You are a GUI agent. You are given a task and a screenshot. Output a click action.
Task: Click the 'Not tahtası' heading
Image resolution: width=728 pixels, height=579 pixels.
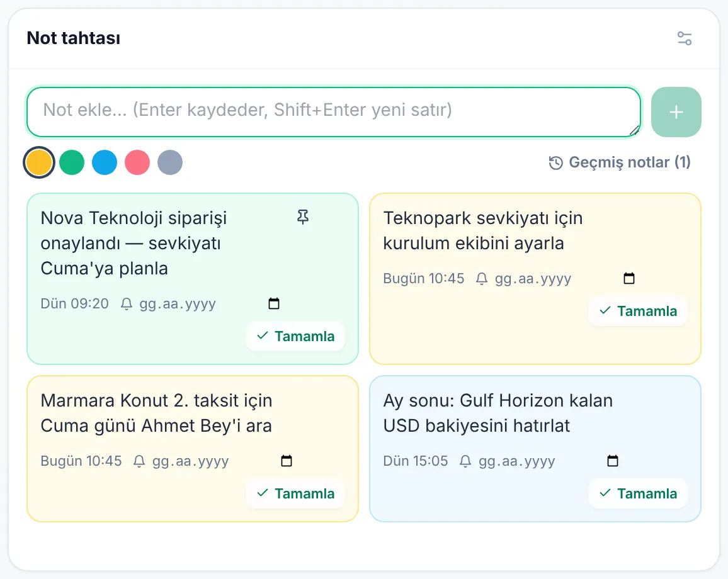(73, 38)
